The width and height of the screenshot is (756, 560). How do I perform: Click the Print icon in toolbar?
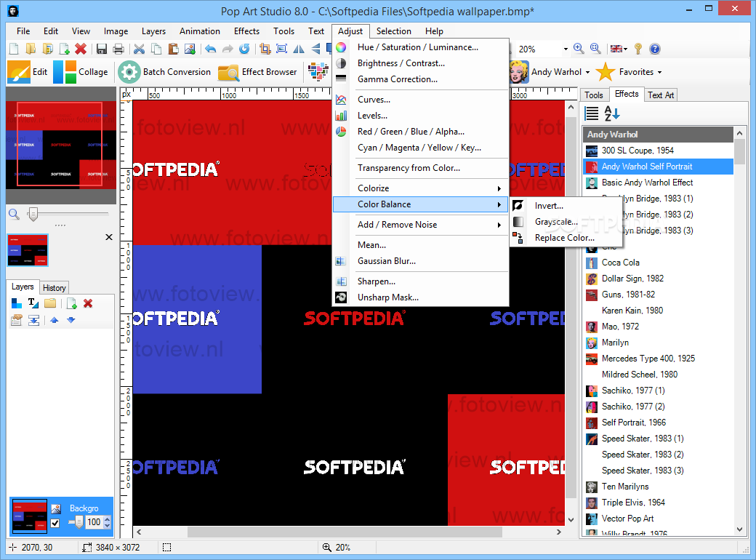click(118, 49)
